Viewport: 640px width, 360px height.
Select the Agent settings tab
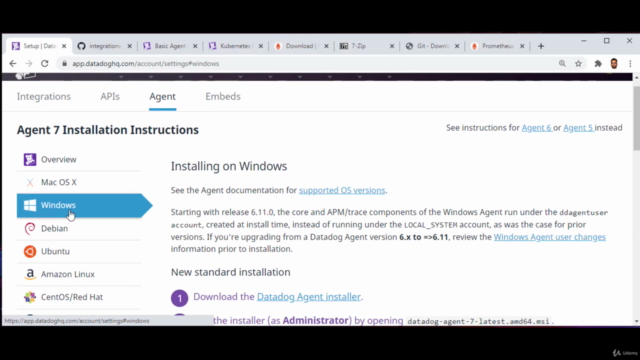pos(162,97)
